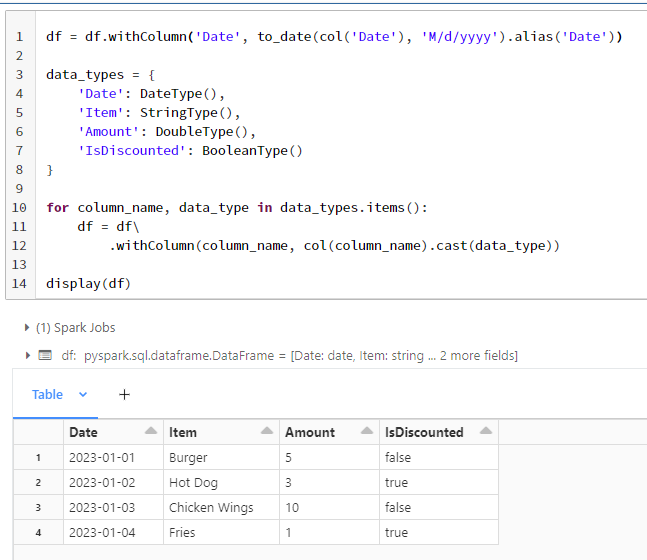Sort by IsDiscounted using its arrow icon
647x560 pixels.
coord(485,432)
